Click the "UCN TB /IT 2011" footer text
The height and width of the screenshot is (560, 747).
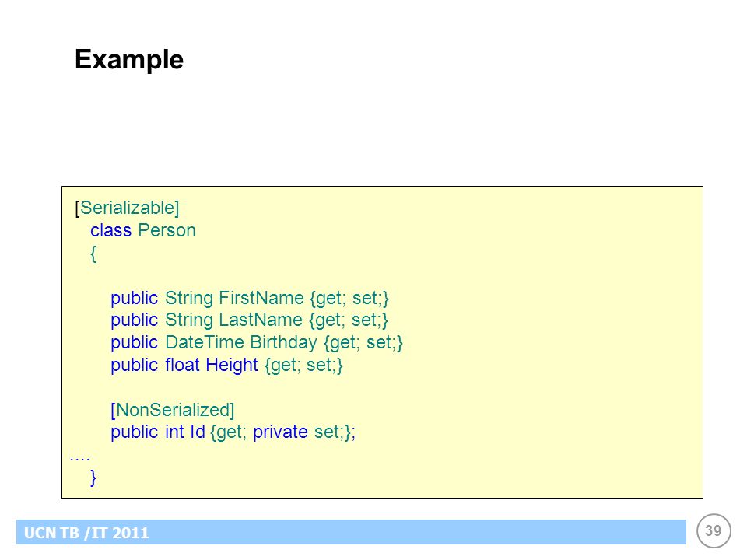point(86,533)
